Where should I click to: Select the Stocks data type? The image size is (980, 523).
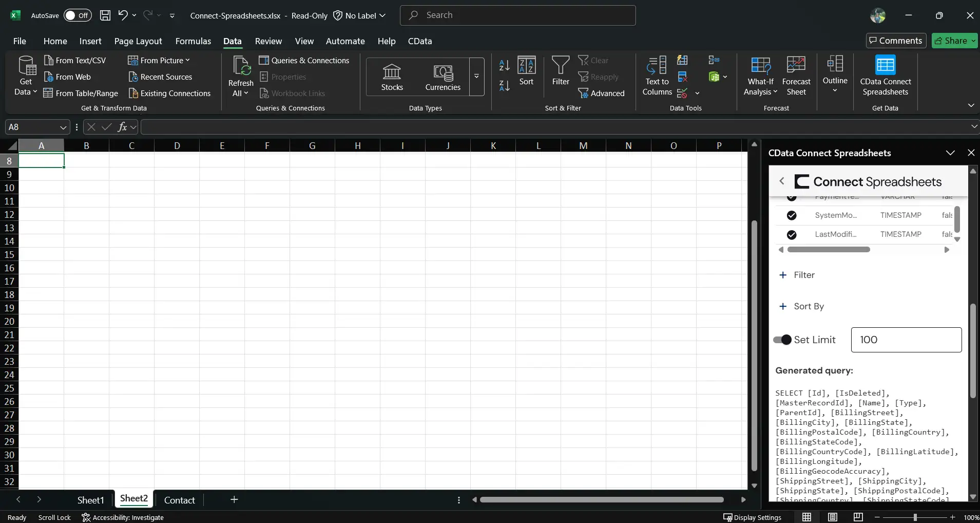pyautogui.click(x=392, y=77)
